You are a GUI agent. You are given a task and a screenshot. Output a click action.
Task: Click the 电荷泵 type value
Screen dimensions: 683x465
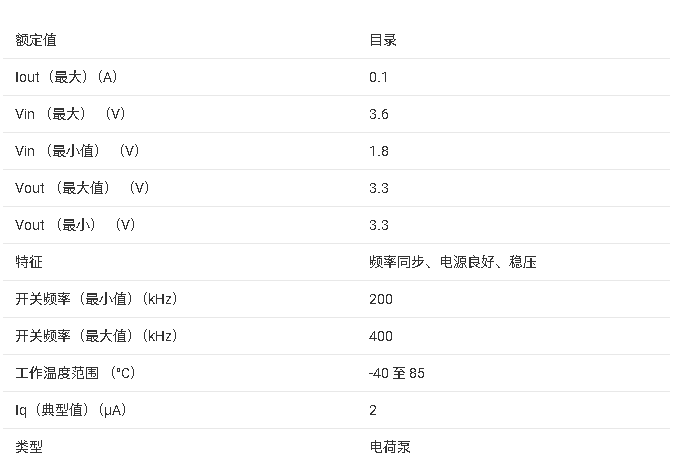click(390, 447)
